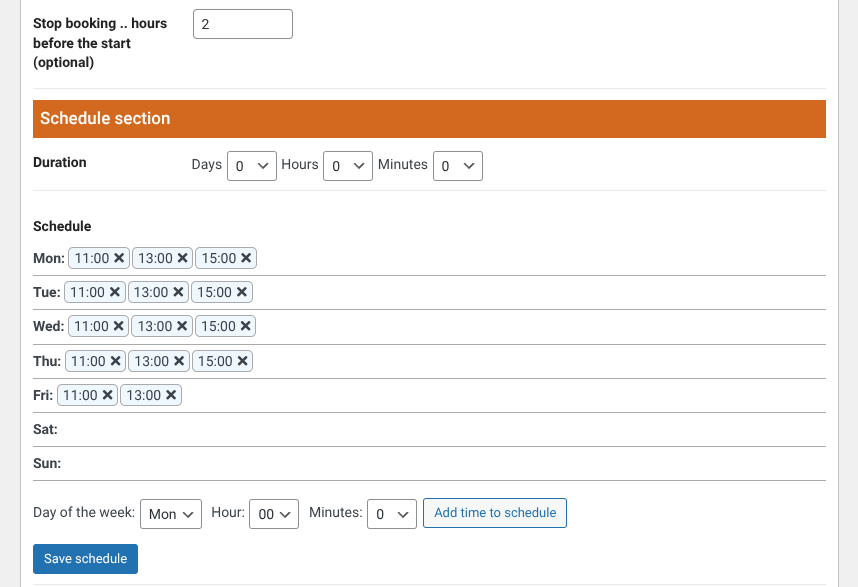Choose a Day of the week
The height and width of the screenshot is (587, 858).
(171, 514)
